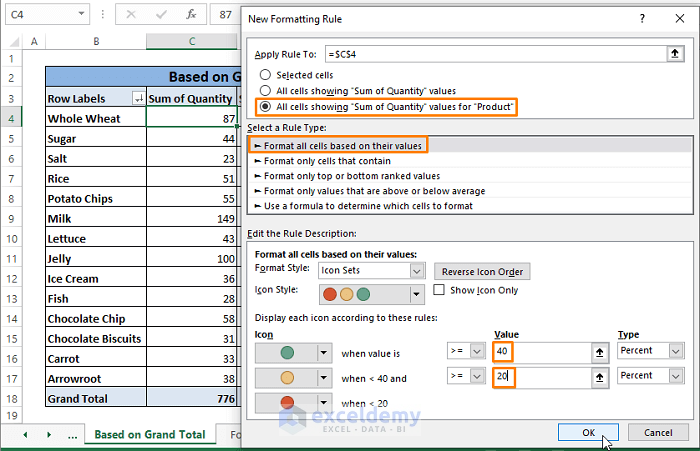This screenshot has height=451, width=700.
Task: Click the Cancel button
Action: pos(658,432)
